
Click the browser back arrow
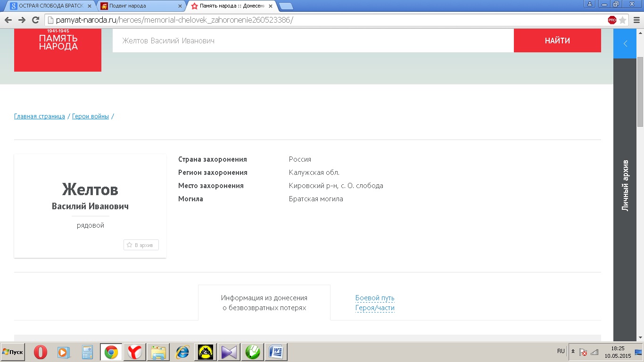tap(8, 20)
